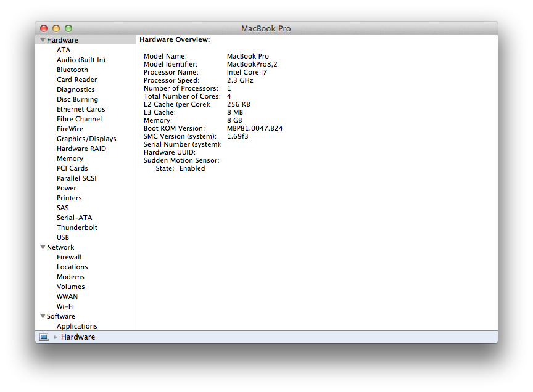Zoom window with green button

[x=68, y=28]
